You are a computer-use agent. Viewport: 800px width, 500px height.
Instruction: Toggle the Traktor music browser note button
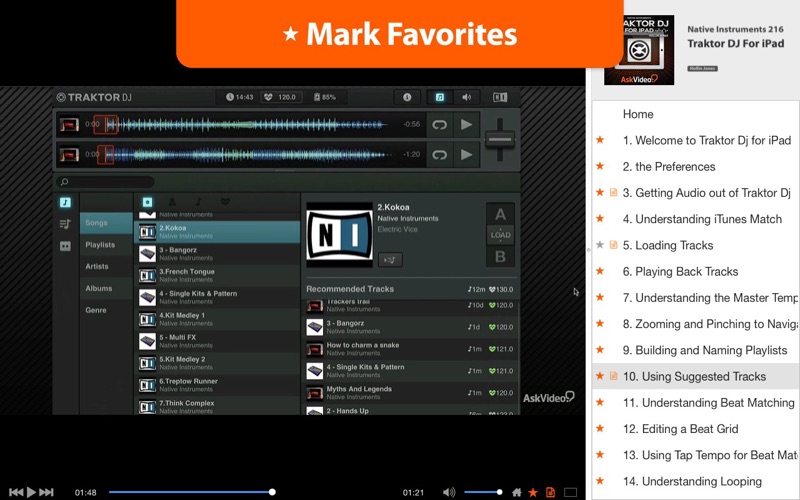click(x=440, y=97)
